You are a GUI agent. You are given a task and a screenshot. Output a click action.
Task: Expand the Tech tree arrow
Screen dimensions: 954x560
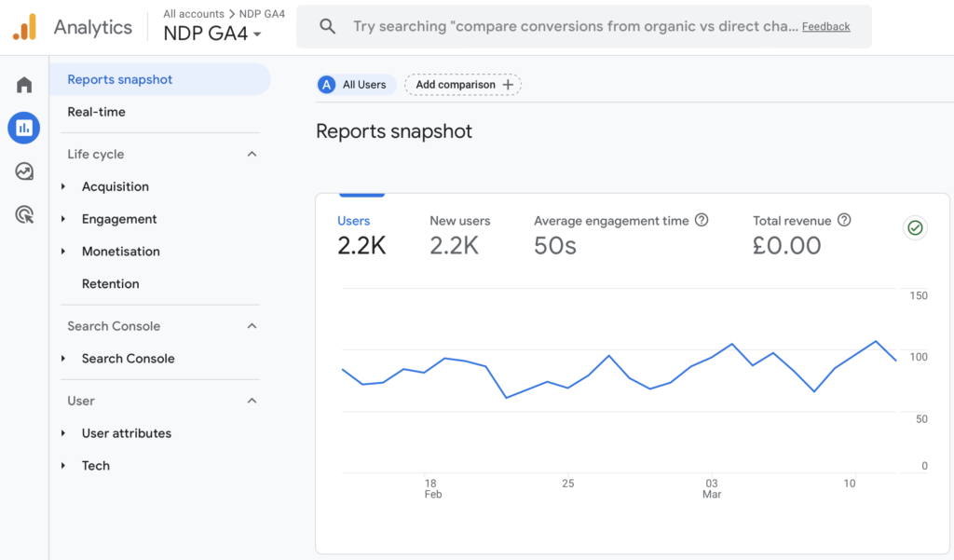pyautogui.click(x=63, y=465)
